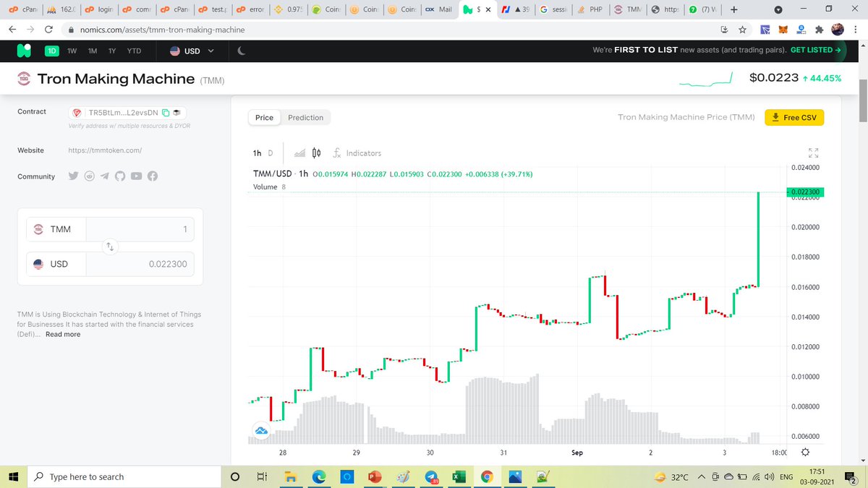Select the 1M time range
Screen dimensions: 868x488
pos(93,51)
